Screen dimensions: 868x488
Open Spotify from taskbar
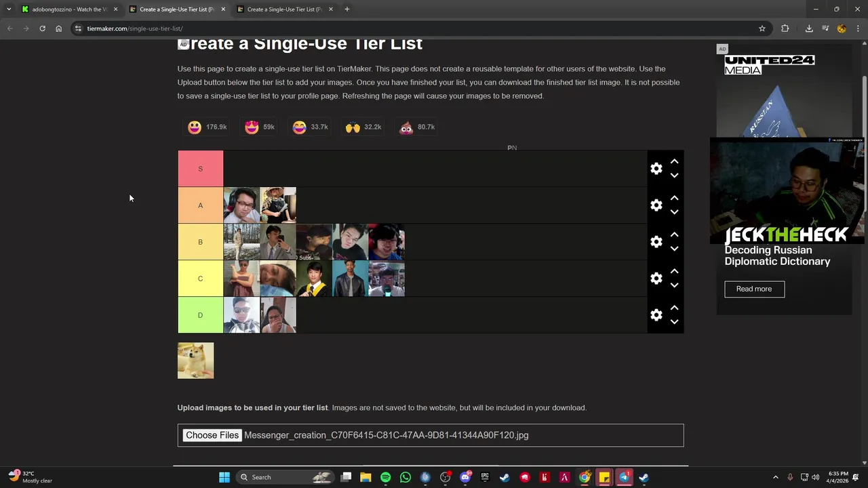click(x=385, y=477)
